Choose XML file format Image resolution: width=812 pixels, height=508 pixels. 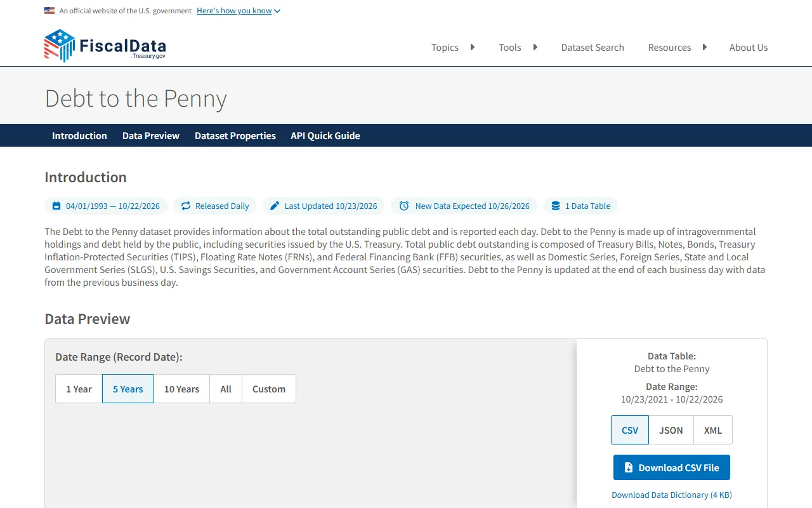coord(713,430)
